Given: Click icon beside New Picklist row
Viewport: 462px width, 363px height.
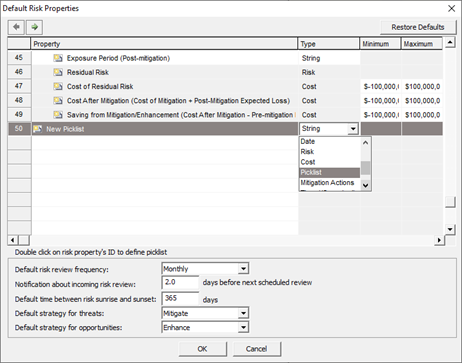Looking at the screenshot, I should click(x=38, y=129).
